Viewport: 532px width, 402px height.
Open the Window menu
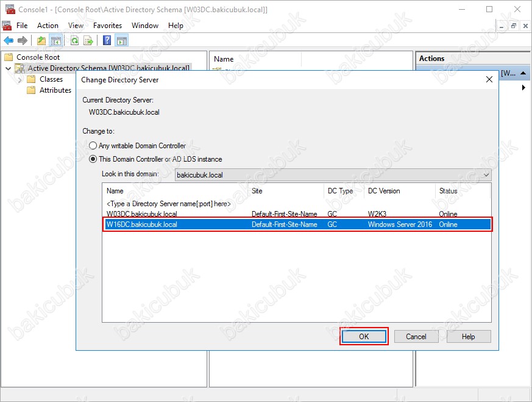(145, 26)
